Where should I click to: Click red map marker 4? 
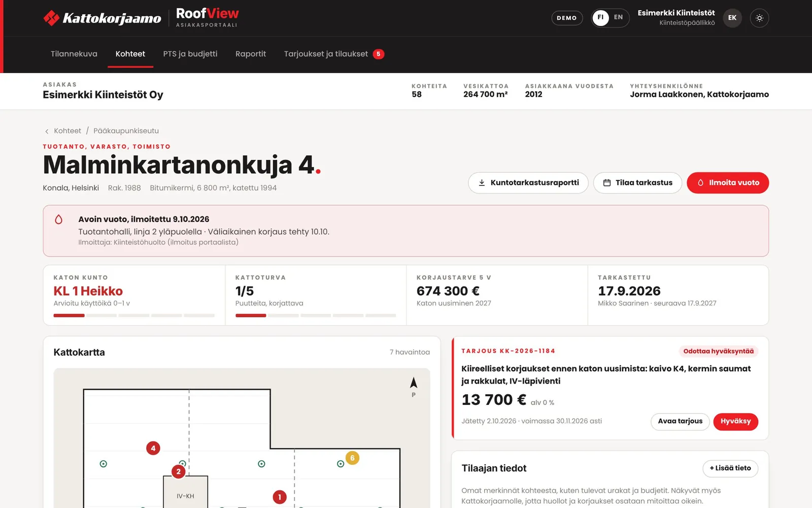tap(153, 448)
